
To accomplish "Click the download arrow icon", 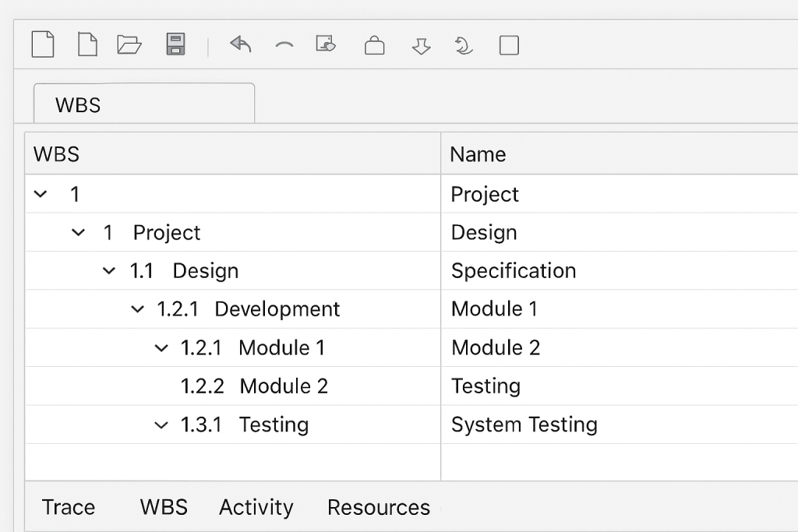I will [421, 45].
